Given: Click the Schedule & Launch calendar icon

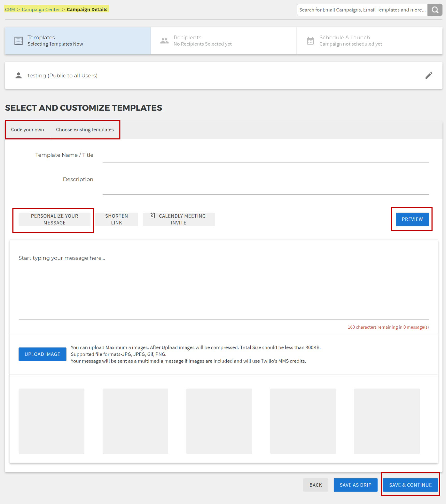Looking at the screenshot, I should coord(310,41).
